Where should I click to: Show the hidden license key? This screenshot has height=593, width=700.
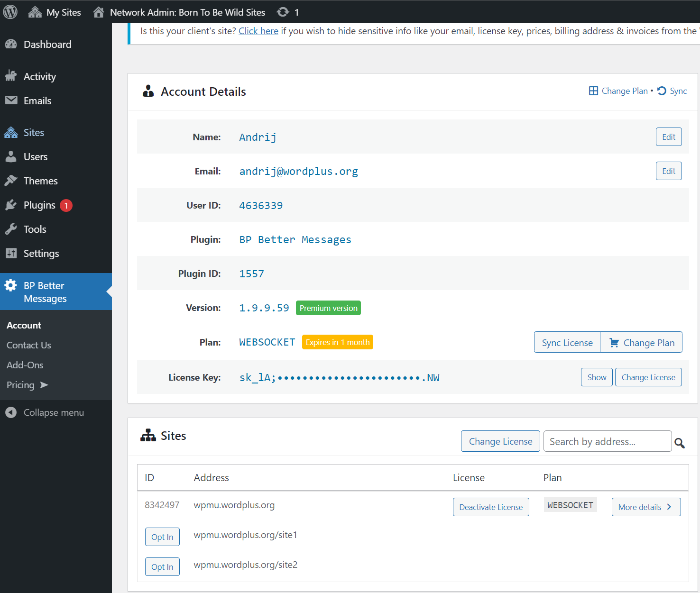pyautogui.click(x=597, y=377)
